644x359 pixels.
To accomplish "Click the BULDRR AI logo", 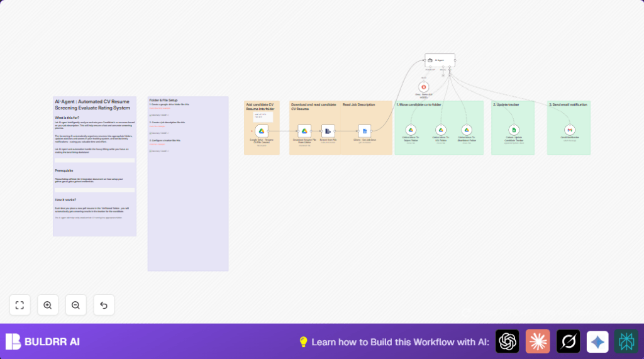I will (43, 341).
